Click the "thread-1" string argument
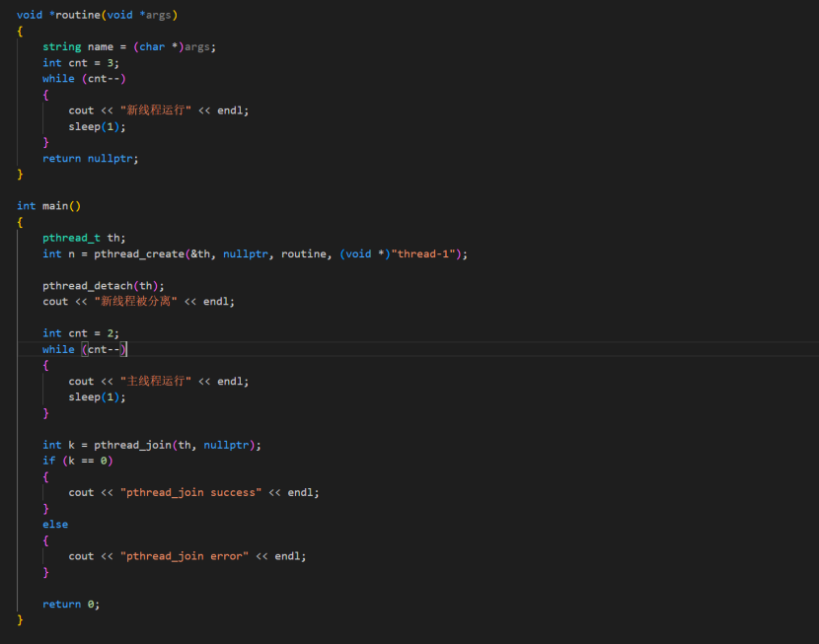This screenshot has height=644, width=819. coord(423,254)
